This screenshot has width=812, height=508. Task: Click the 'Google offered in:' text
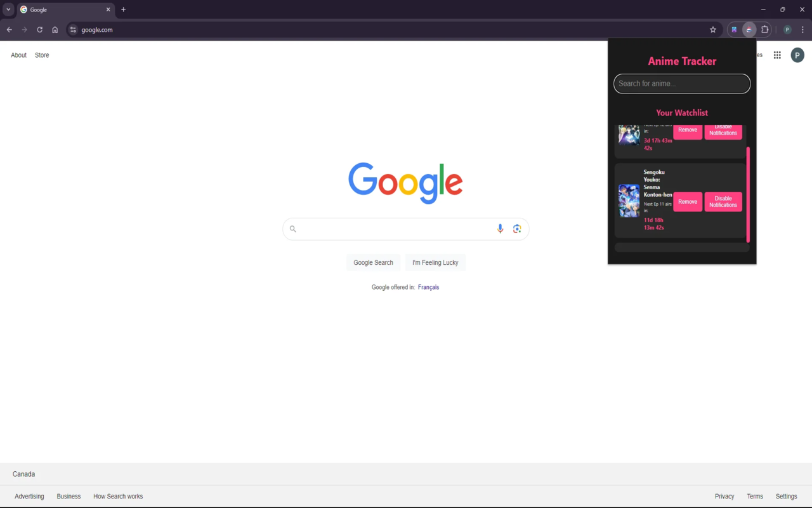point(393,287)
